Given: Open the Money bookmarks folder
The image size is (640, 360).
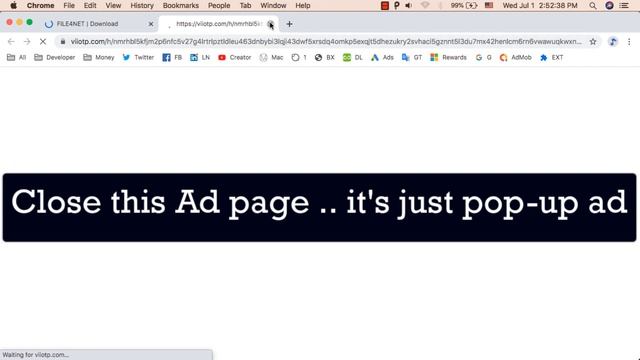Looking at the screenshot, I should [99, 58].
